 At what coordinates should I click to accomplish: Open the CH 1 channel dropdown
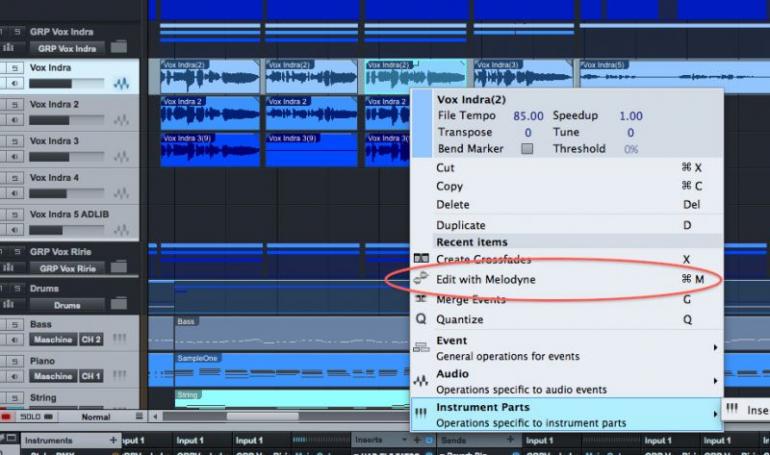tap(91, 376)
